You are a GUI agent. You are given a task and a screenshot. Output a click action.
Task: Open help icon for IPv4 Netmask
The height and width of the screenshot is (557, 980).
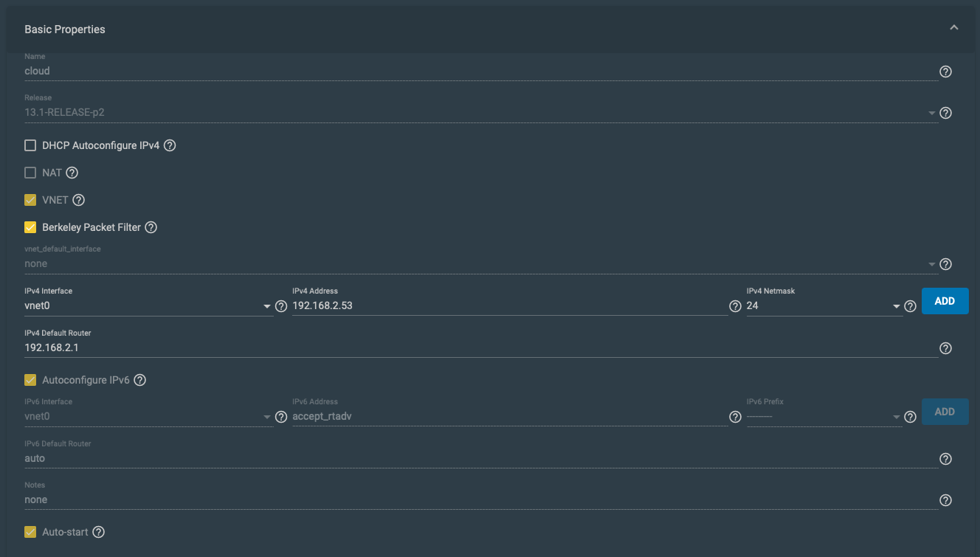pos(910,306)
